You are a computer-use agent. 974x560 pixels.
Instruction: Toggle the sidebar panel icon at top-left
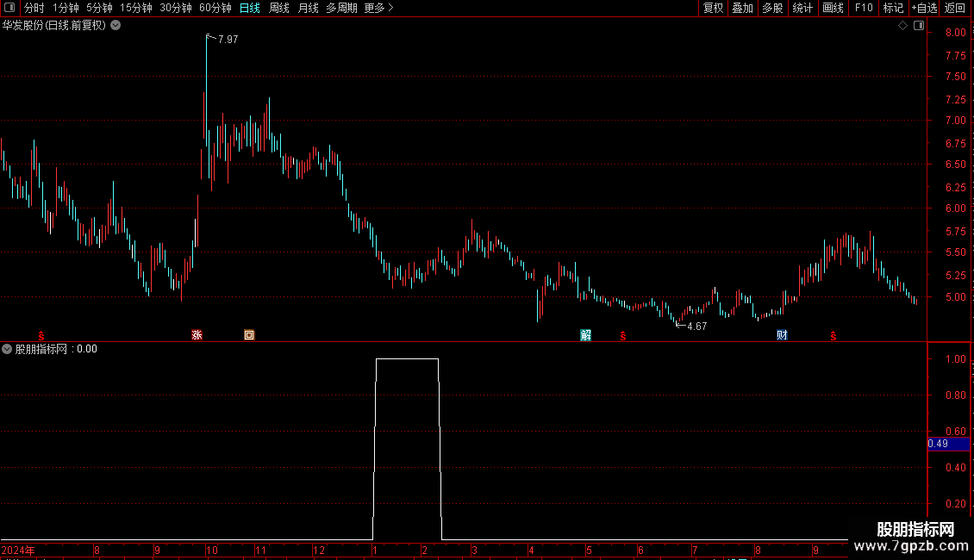pos(9,8)
